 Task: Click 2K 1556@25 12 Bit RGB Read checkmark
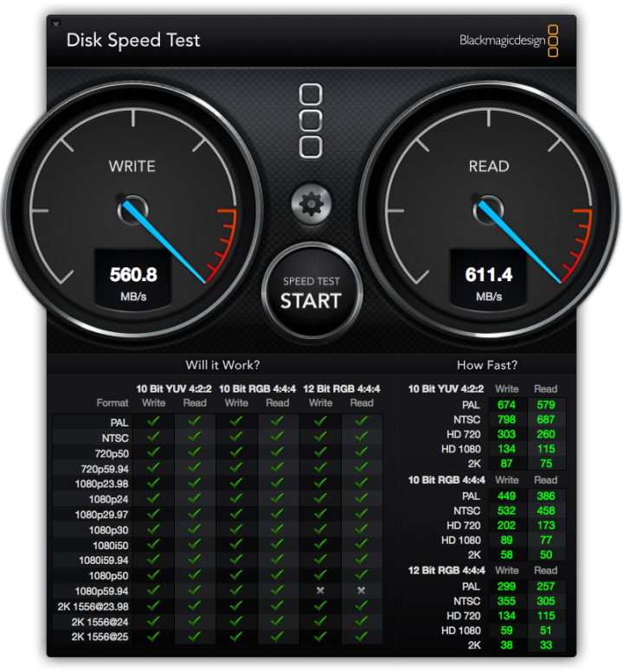click(362, 637)
